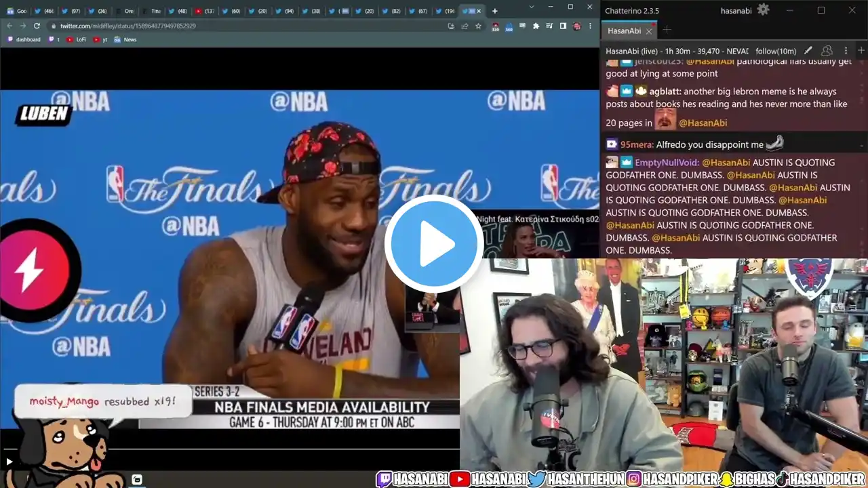Switch to Twitter tab labeled (97)

(x=71, y=11)
